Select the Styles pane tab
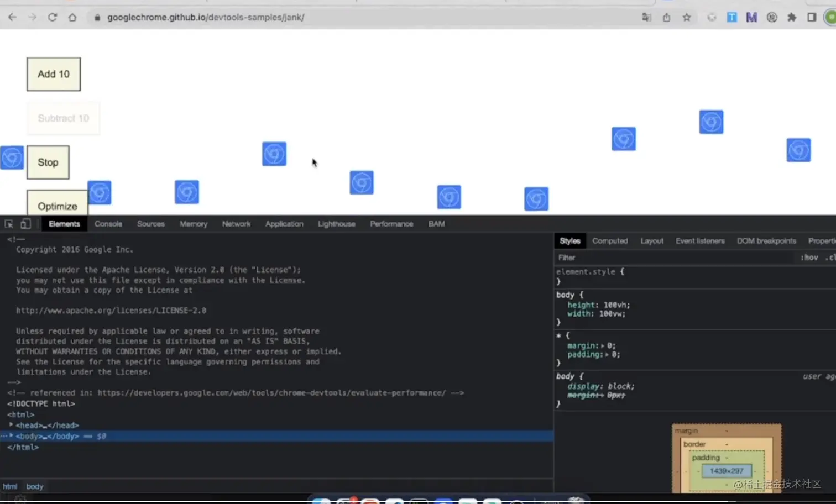 (570, 241)
